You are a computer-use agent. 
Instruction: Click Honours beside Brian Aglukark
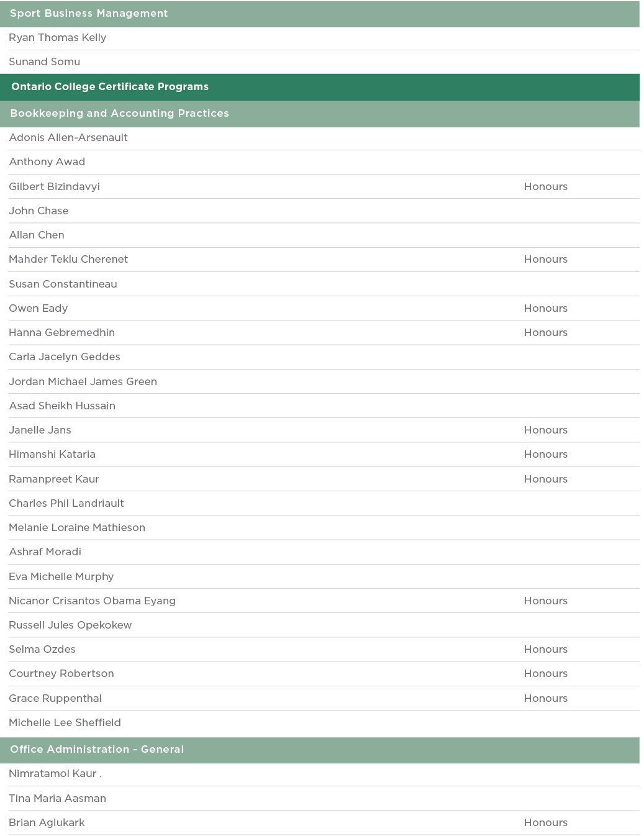pos(545,823)
